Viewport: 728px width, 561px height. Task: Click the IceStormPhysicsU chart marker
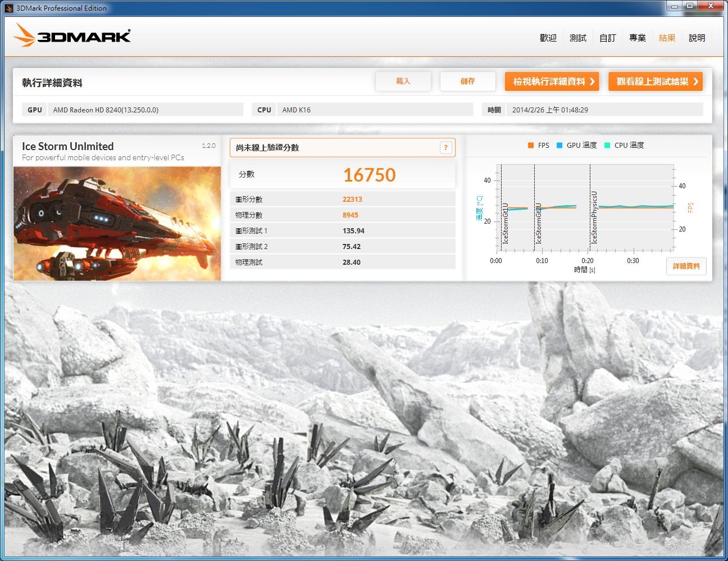(x=594, y=217)
